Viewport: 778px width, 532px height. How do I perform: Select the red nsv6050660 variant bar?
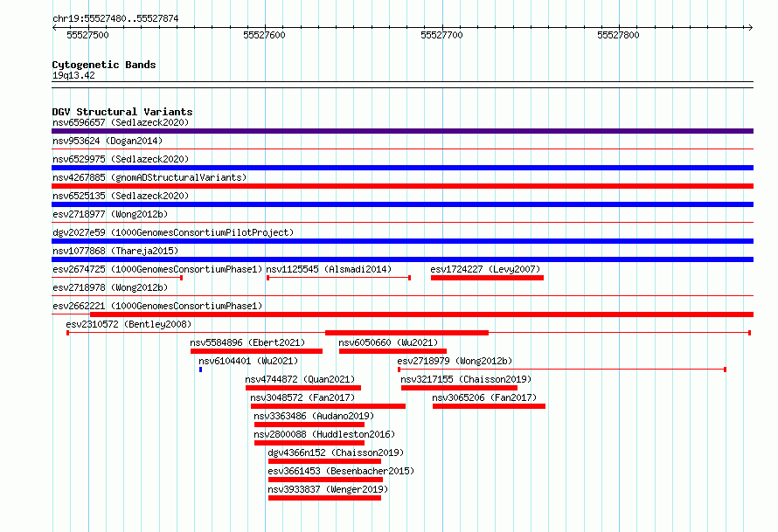(392, 351)
